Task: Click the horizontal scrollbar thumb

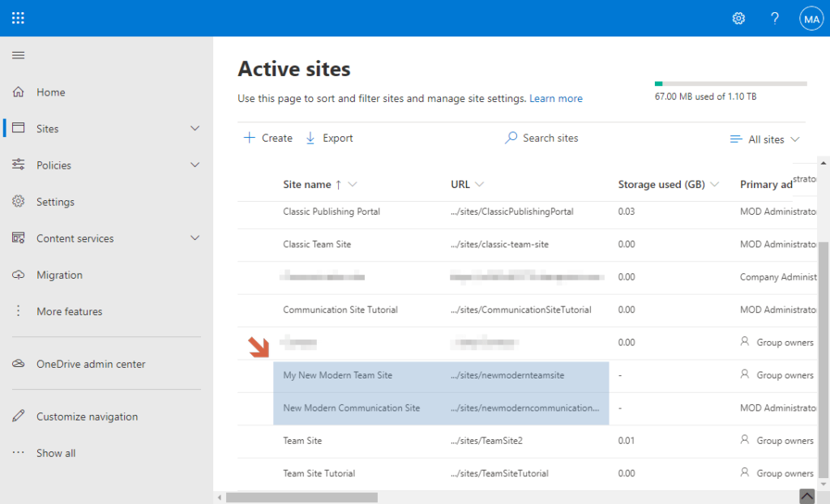Action: point(302,498)
